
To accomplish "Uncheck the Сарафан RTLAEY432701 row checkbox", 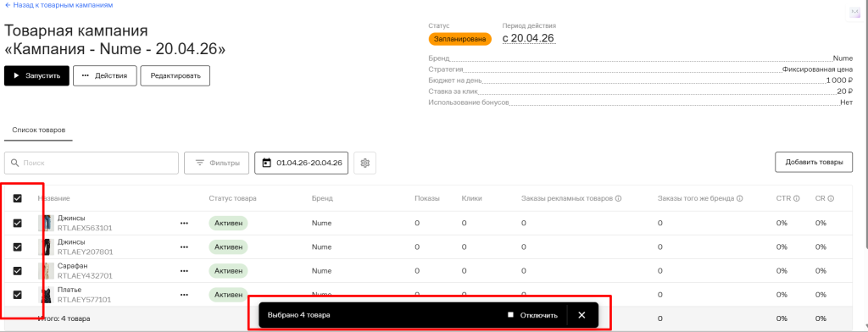I will click(x=17, y=270).
